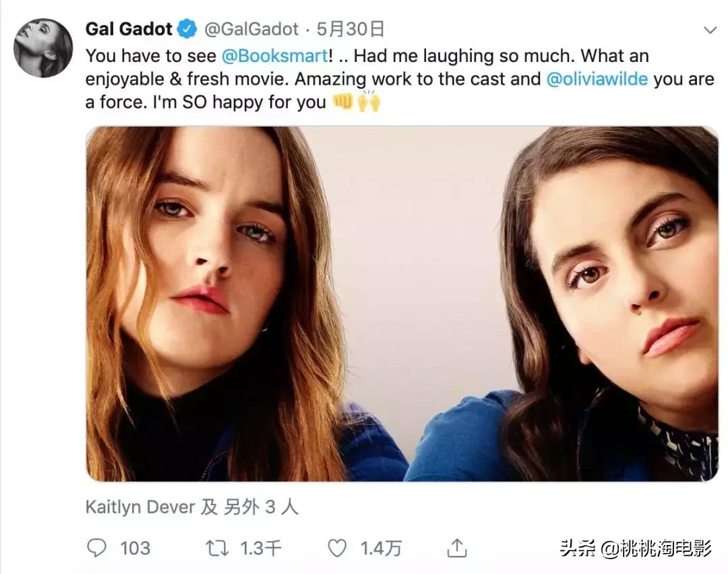The height and width of the screenshot is (574, 728).
Task: Retweet this Gal Gadot tweet
Action: tap(218, 548)
